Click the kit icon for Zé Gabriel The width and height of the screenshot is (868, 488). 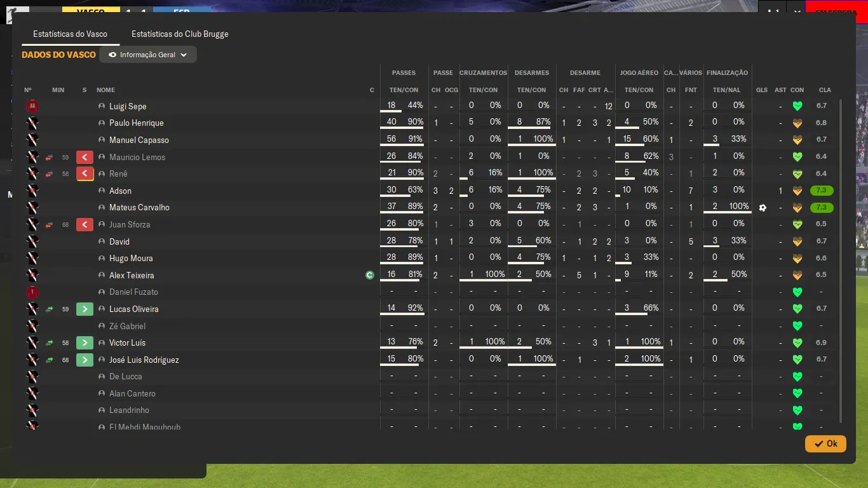click(32, 326)
